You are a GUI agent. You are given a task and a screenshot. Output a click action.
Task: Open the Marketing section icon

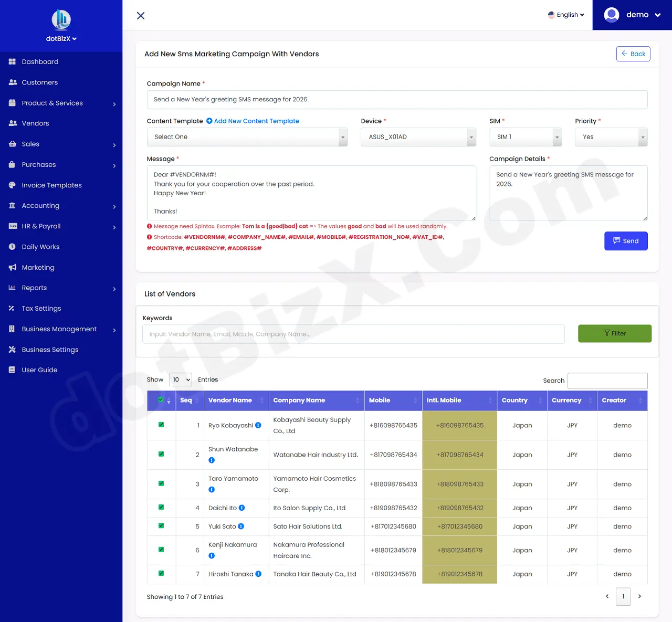point(12,267)
